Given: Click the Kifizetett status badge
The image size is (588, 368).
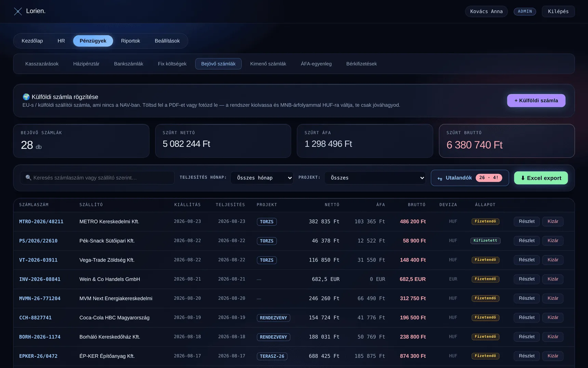Looking at the screenshot, I should coord(485,241).
